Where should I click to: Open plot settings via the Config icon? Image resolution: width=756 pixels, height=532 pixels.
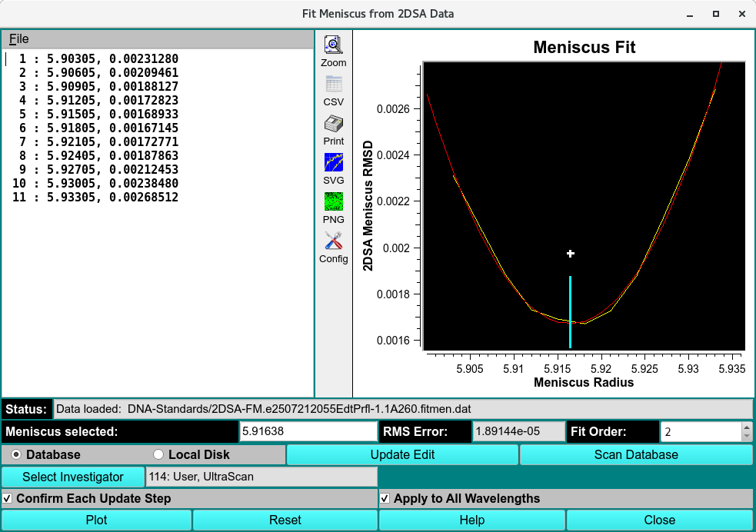(333, 242)
